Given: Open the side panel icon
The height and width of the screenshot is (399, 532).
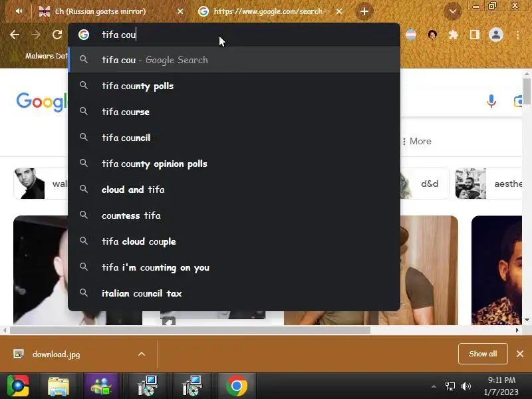Looking at the screenshot, I should point(474,35).
